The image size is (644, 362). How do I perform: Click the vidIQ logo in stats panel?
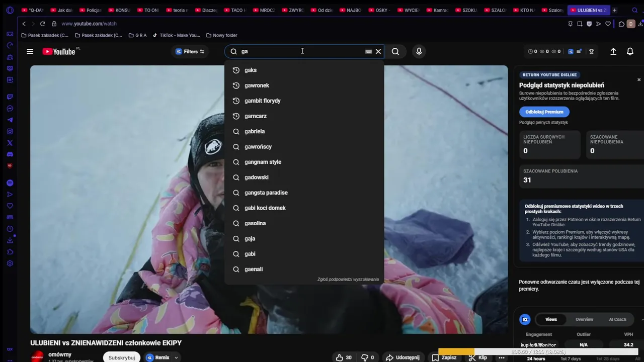pos(525,319)
